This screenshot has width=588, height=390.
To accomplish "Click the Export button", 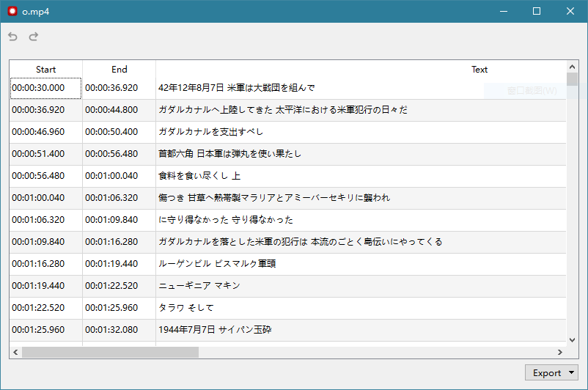I will 546,373.
